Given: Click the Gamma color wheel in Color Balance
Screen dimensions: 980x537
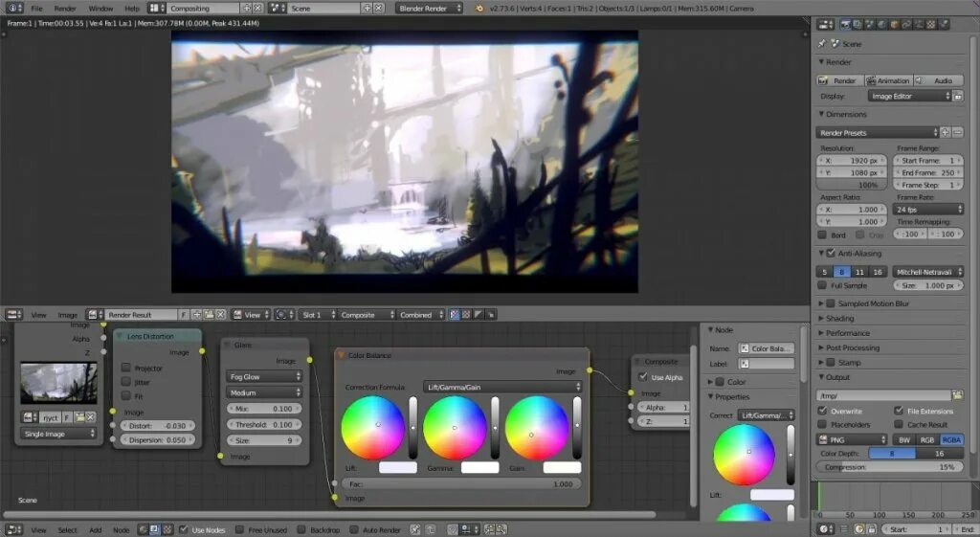Looking at the screenshot, I should click(x=455, y=428).
